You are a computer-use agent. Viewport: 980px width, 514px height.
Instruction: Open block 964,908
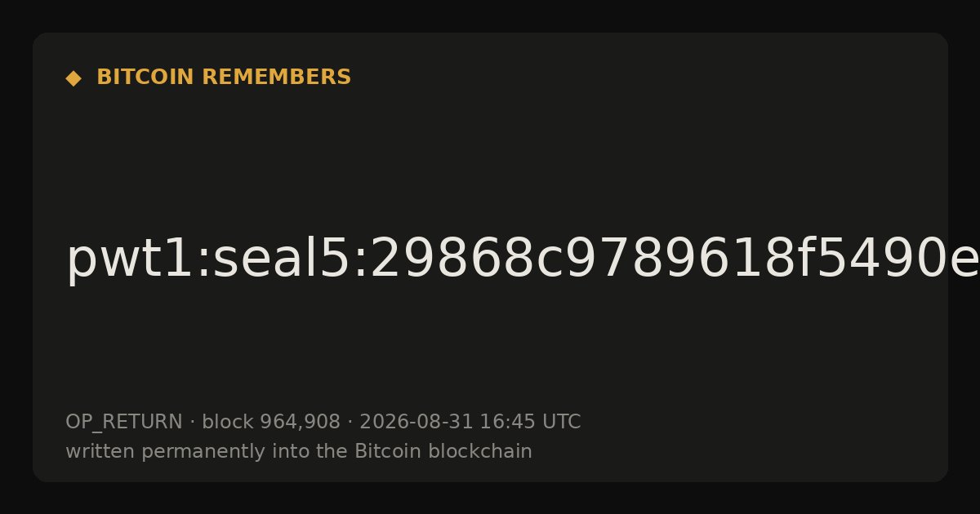(x=271, y=423)
